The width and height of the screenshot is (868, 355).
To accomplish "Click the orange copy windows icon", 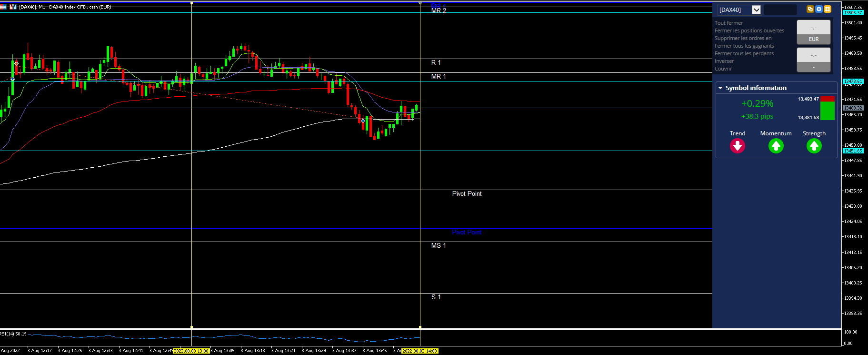I will [810, 9].
